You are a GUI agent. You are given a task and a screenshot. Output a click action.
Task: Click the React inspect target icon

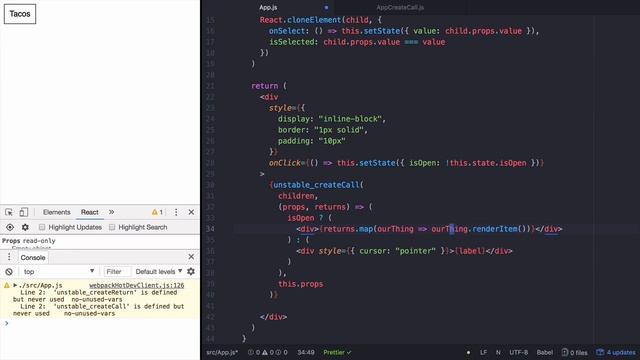(x=10, y=227)
